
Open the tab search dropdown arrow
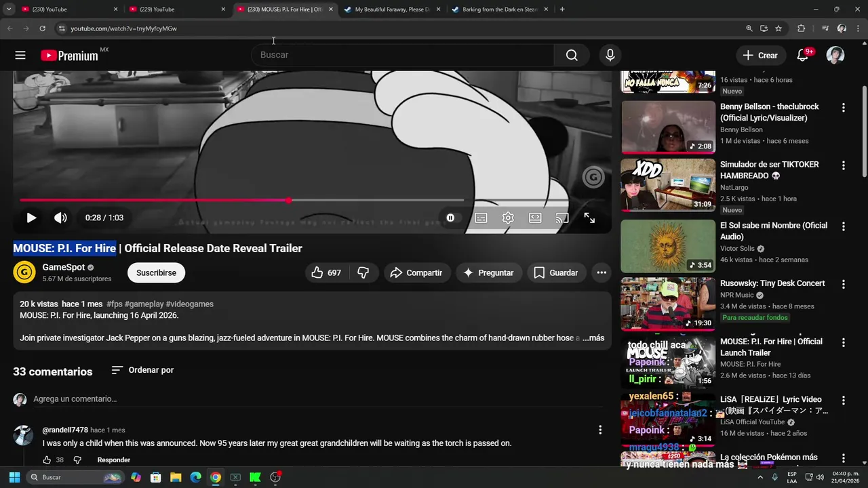click(x=9, y=9)
